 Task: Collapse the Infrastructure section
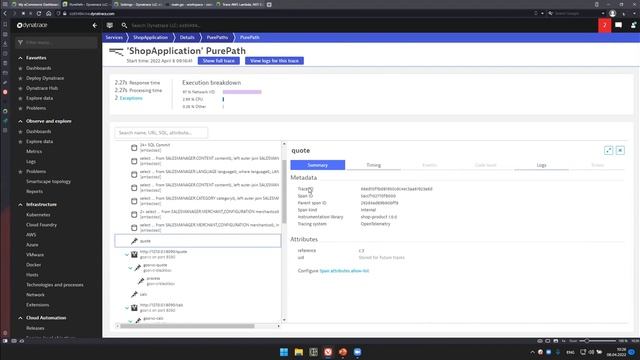tap(20, 204)
